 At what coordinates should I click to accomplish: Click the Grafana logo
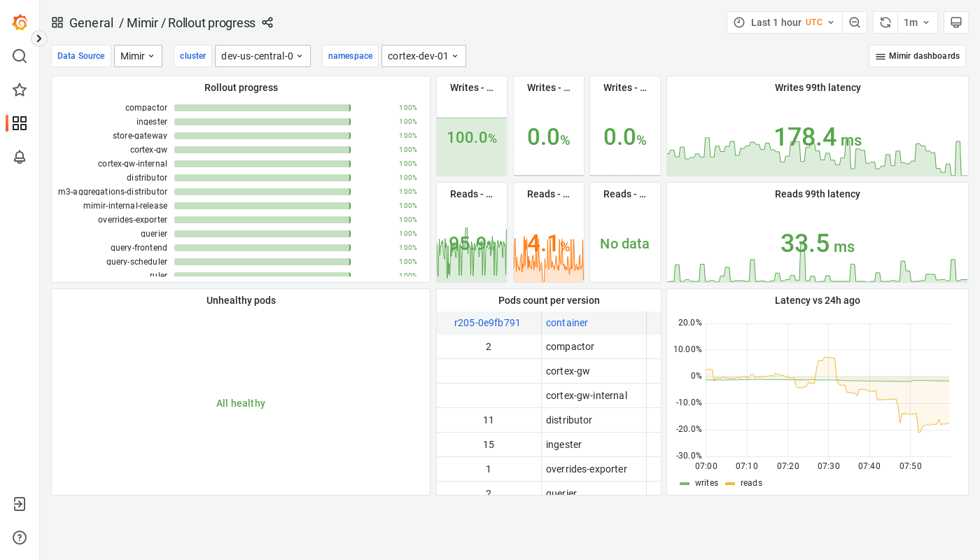coord(19,22)
